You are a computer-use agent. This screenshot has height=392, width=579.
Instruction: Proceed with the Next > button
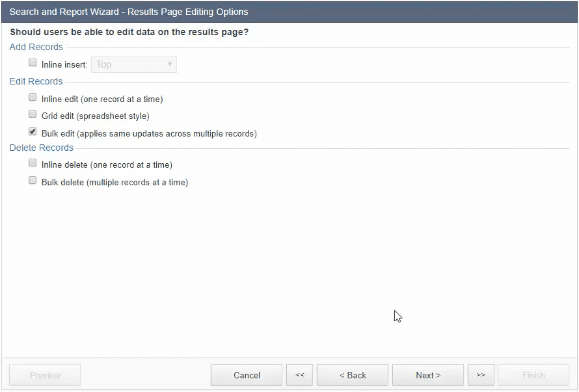pos(428,375)
